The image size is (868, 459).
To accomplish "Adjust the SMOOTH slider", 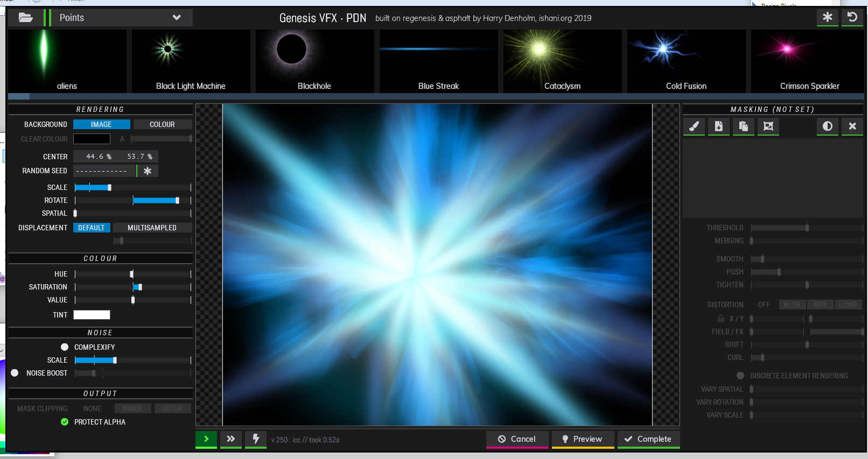I will tap(807, 259).
